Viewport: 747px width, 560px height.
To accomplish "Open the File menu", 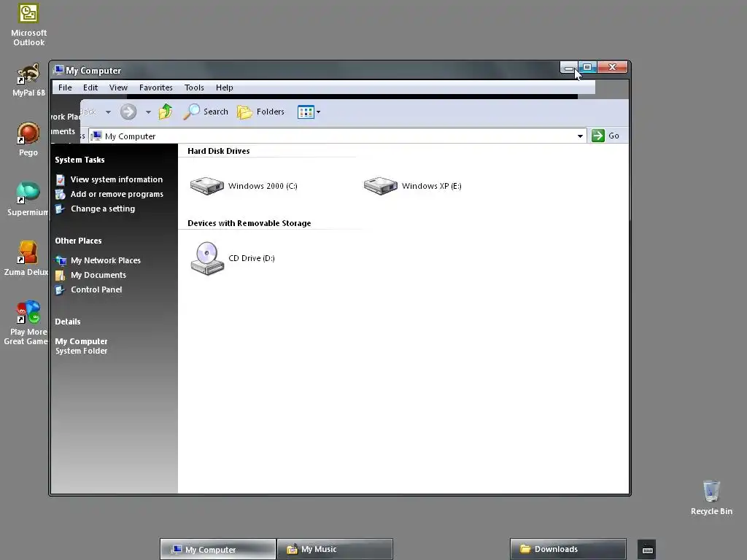I will coord(65,87).
